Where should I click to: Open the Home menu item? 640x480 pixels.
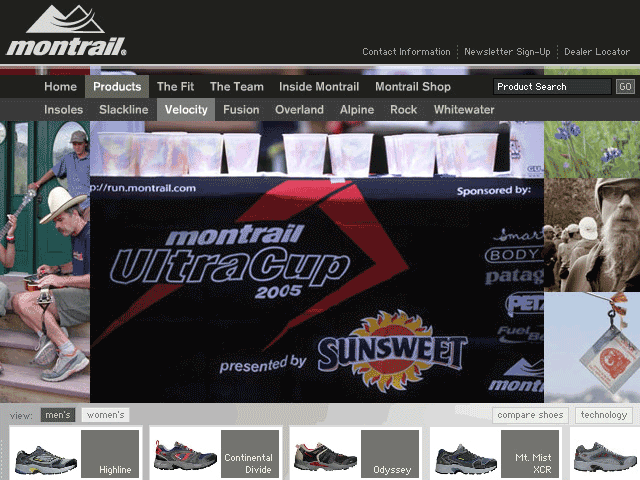point(60,87)
